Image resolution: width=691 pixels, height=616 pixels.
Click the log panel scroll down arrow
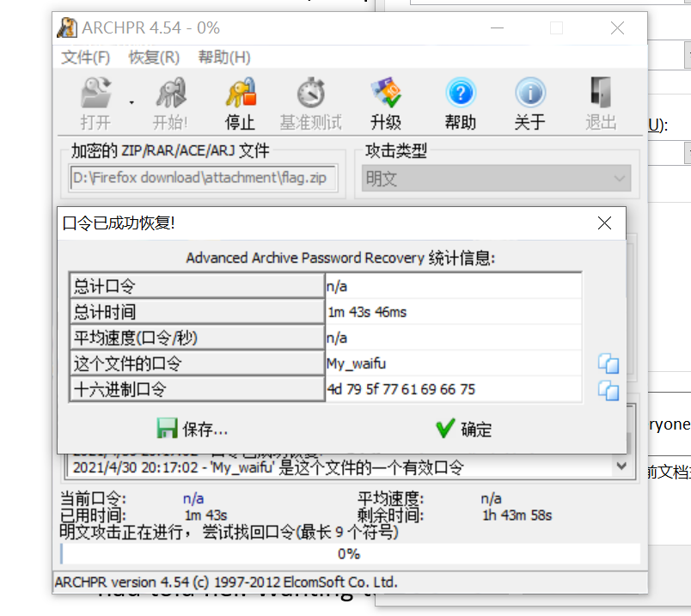click(621, 466)
